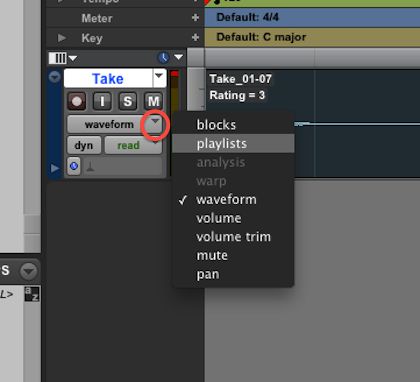Mute the Take track with M button
The width and height of the screenshot is (420, 382).
tap(153, 101)
